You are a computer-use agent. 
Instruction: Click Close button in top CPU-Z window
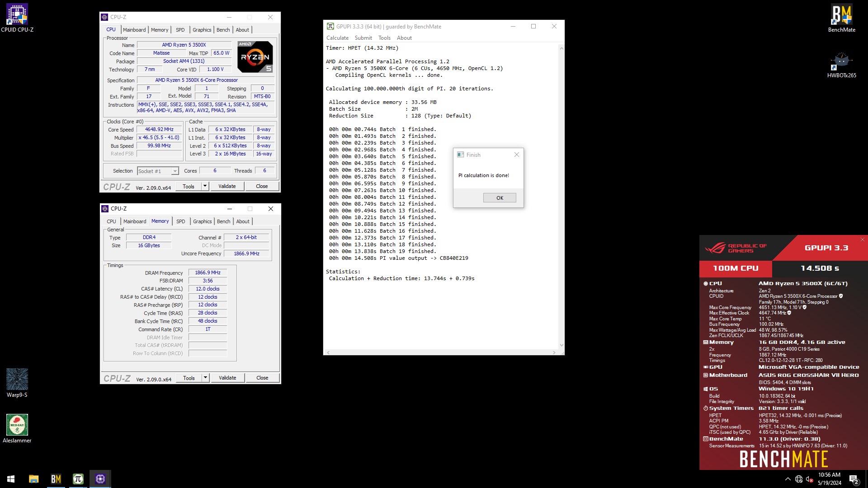point(262,186)
